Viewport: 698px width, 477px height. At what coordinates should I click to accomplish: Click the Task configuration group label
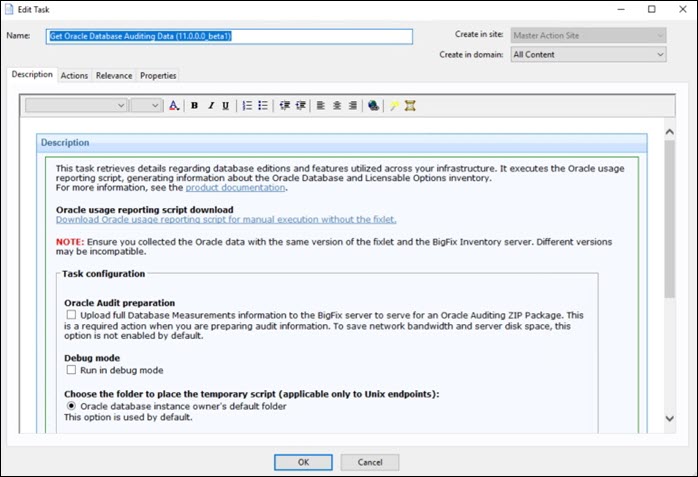click(x=104, y=274)
